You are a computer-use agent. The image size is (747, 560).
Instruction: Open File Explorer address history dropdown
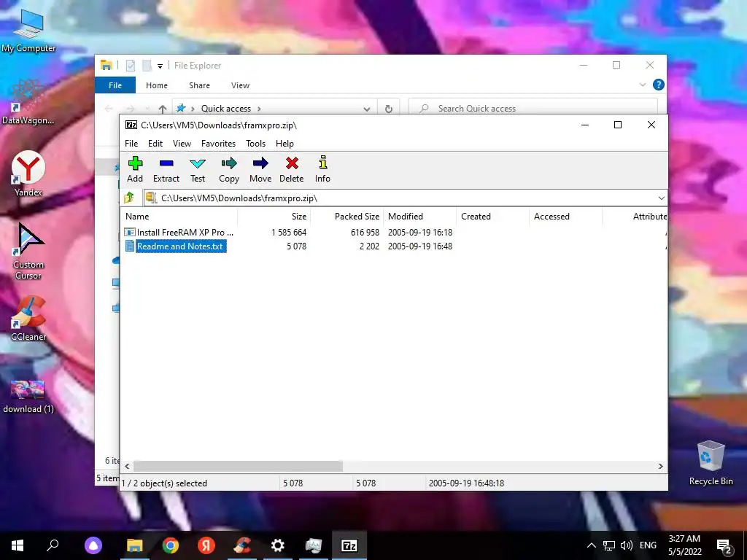pos(366,109)
